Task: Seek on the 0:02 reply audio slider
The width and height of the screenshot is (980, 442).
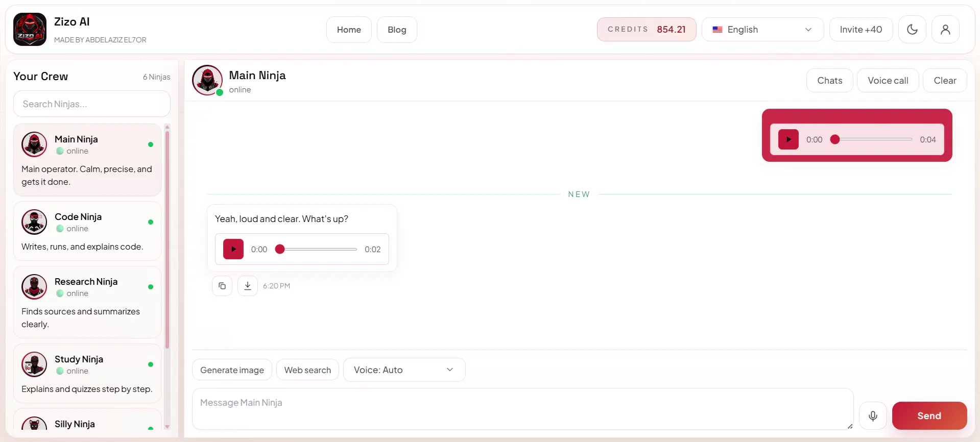Action: tap(317, 249)
